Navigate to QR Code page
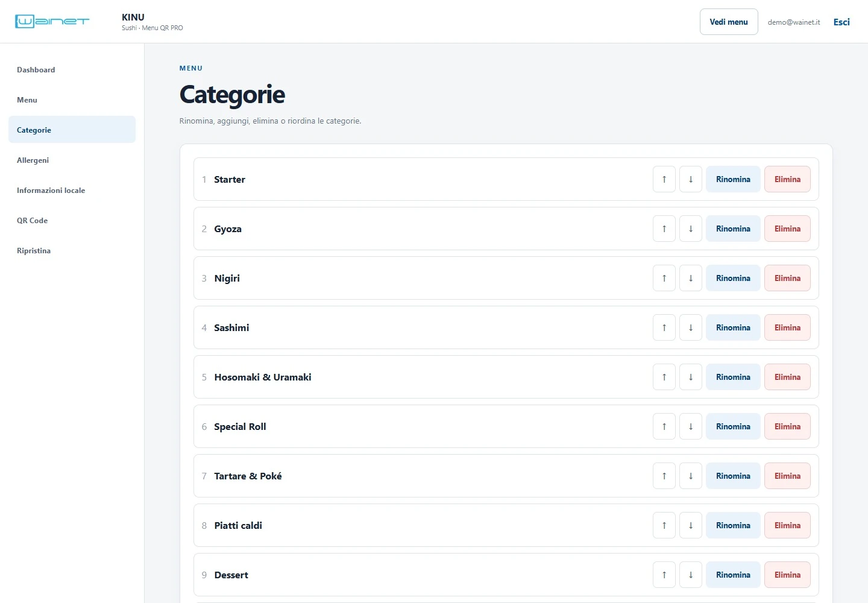 pyautogui.click(x=72, y=220)
